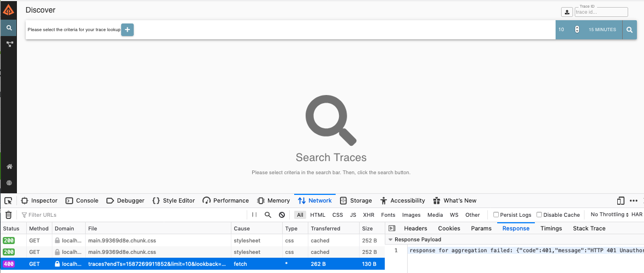Show the request Params tab
The height and width of the screenshot is (273, 644).
point(481,228)
